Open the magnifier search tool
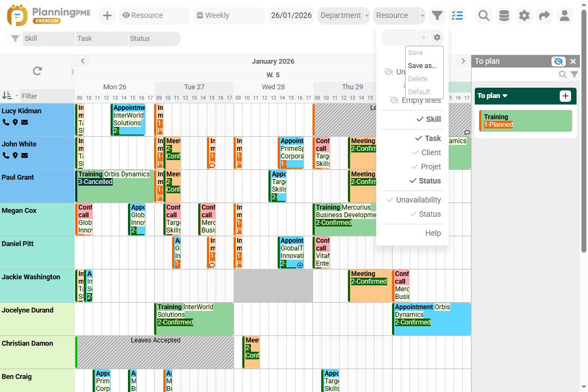The height and width of the screenshot is (392, 588). tap(484, 15)
